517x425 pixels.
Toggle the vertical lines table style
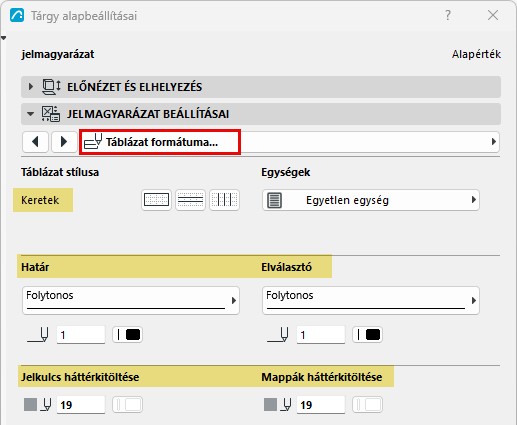224,200
